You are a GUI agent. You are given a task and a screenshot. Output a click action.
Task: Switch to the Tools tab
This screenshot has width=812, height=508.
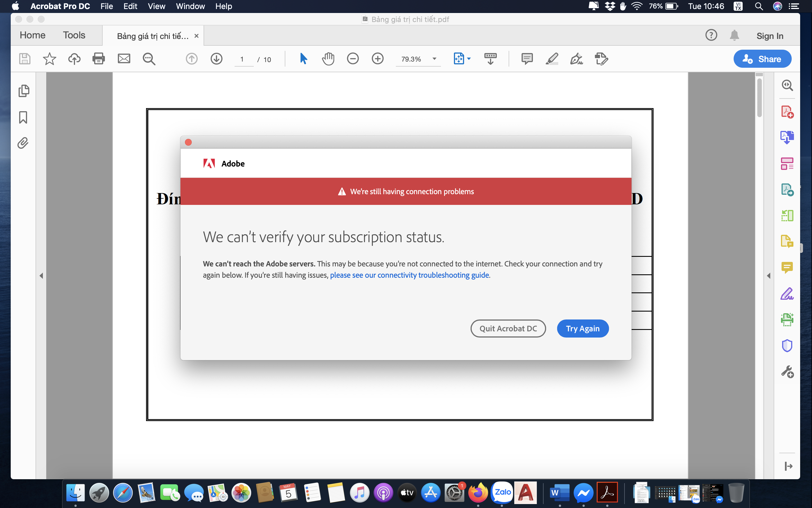coord(74,35)
